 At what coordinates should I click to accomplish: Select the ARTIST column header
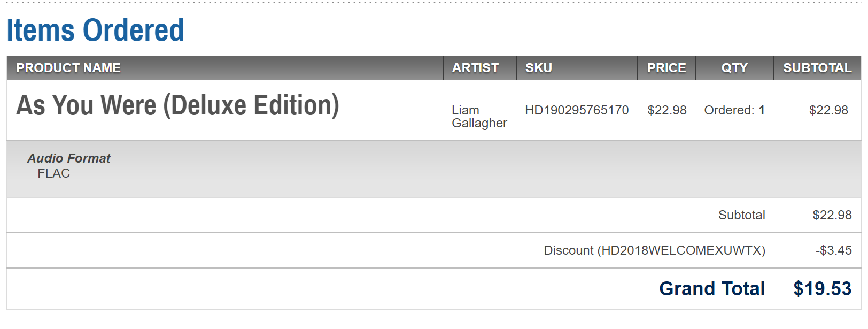475,68
